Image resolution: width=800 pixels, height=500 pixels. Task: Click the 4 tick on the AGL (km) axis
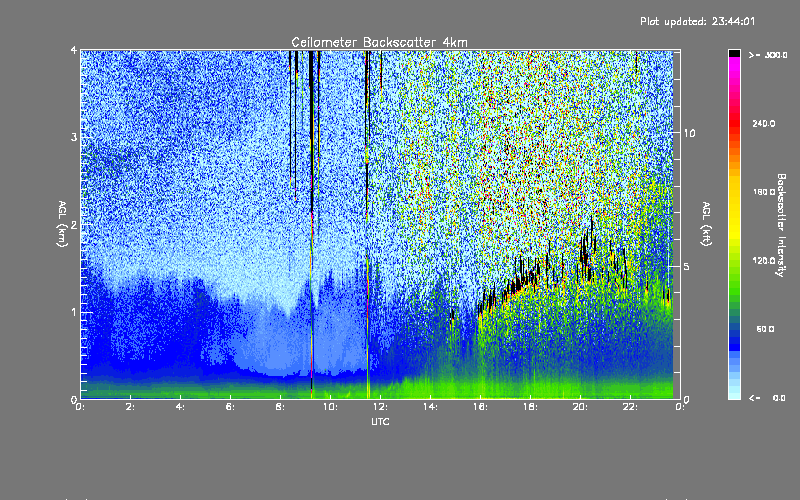74,51
